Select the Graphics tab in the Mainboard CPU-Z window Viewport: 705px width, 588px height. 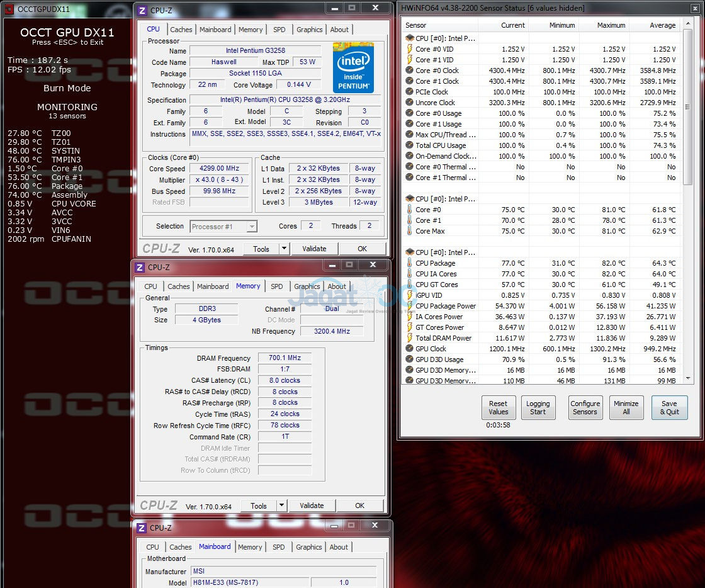pos(308,547)
